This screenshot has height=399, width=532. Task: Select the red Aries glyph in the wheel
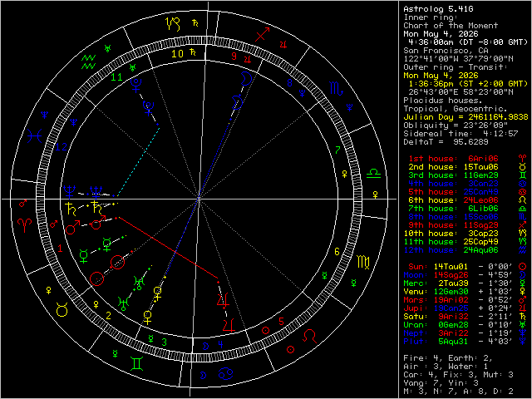coord(25,225)
